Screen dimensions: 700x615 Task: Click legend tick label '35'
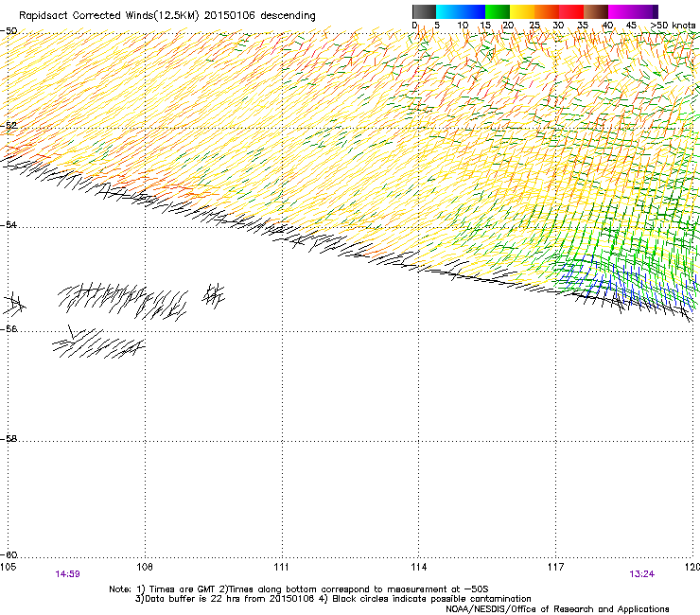(583, 26)
